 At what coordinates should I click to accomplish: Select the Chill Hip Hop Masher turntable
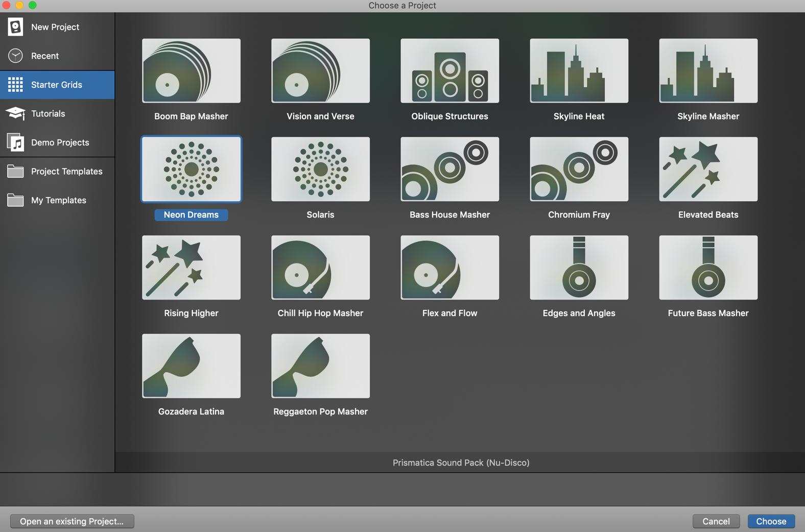pos(320,268)
